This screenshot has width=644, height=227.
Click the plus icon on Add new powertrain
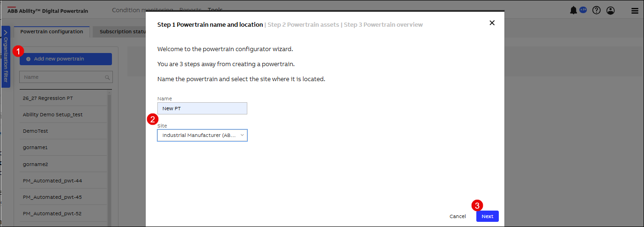28,59
